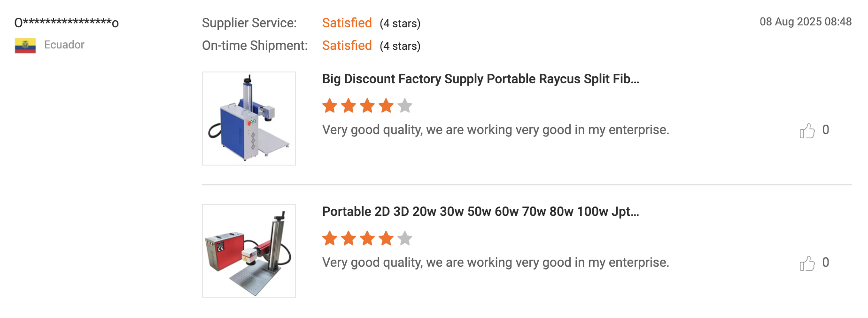
Task: Click Satisfied next to Supplier Service
Action: click(x=347, y=23)
